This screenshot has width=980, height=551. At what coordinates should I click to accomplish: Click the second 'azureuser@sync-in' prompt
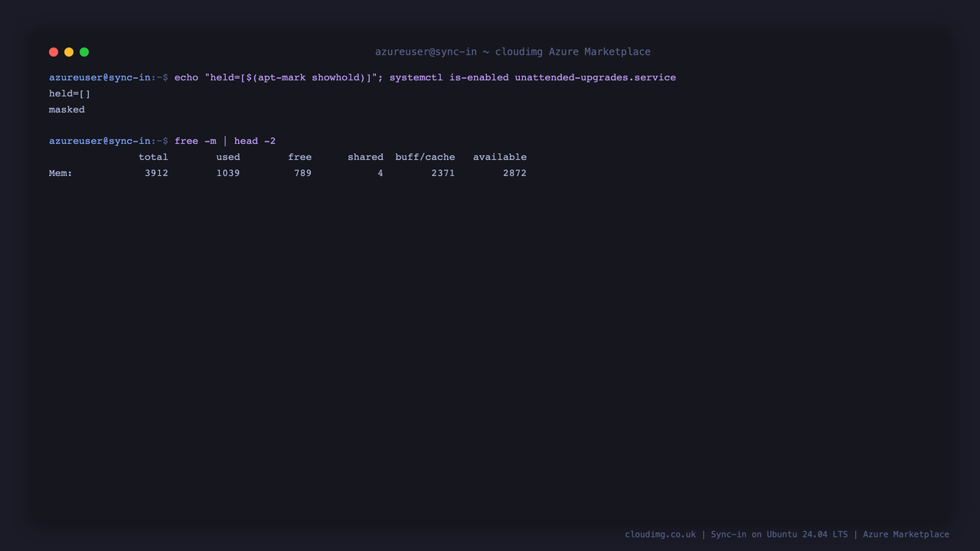(x=100, y=141)
